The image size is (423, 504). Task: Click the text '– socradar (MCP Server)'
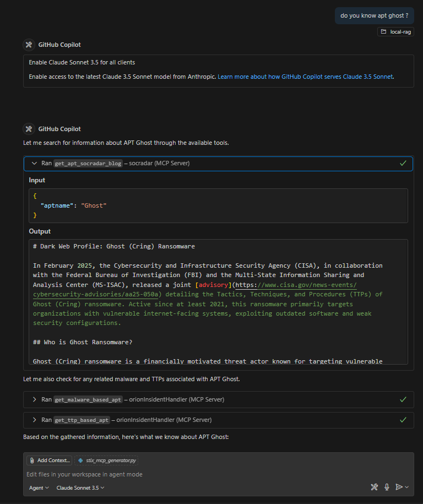(157, 163)
